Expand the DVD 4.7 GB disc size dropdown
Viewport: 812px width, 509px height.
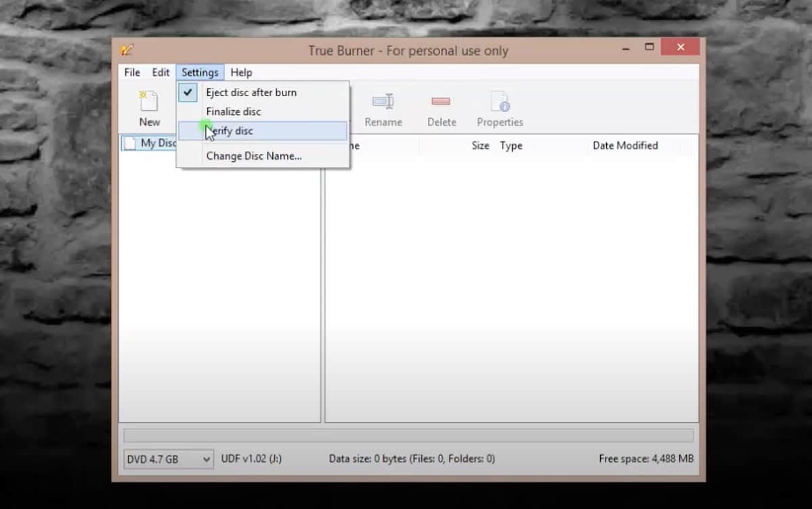point(169,460)
